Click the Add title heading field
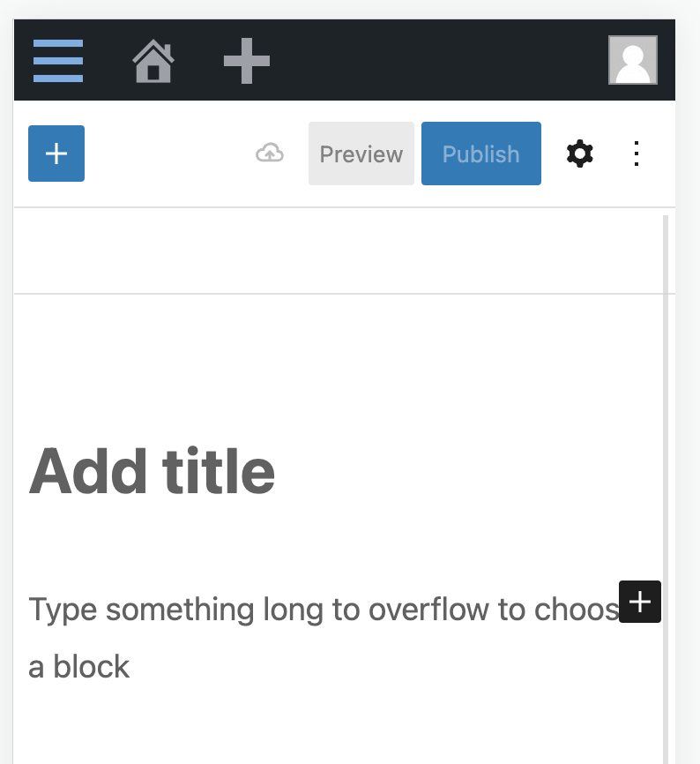The height and width of the screenshot is (764, 700). point(150,469)
